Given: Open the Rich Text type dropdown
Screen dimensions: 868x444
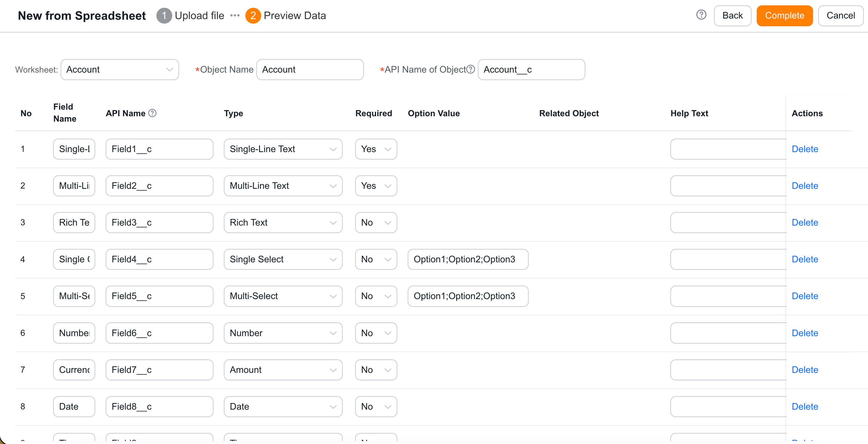Looking at the screenshot, I should (283, 222).
